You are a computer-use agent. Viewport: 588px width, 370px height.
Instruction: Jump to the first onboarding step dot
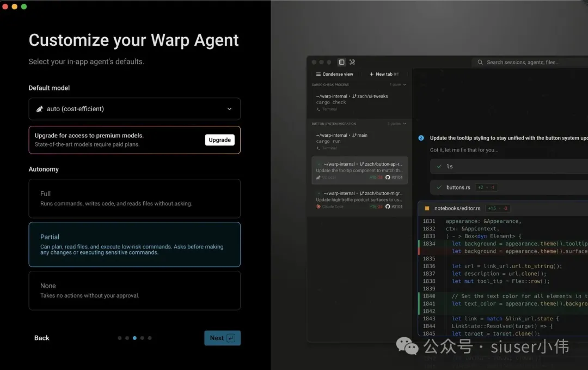pyautogui.click(x=120, y=338)
